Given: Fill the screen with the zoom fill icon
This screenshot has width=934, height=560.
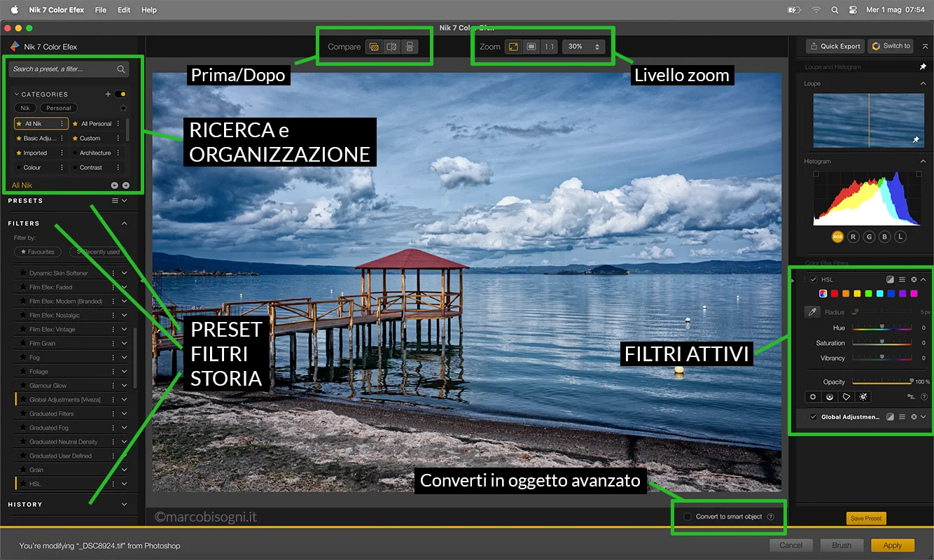Looking at the screenshot, I should 531,47.
